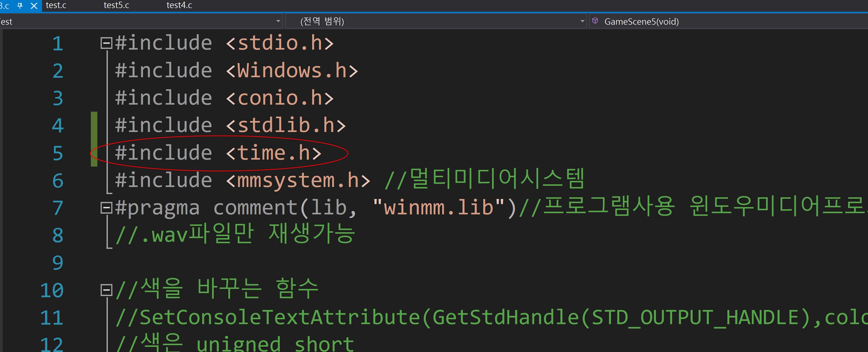Viewport: 868px width, 352px height.
Task: Place cursor on #include <time.h>
Action: tap(218, 153)
